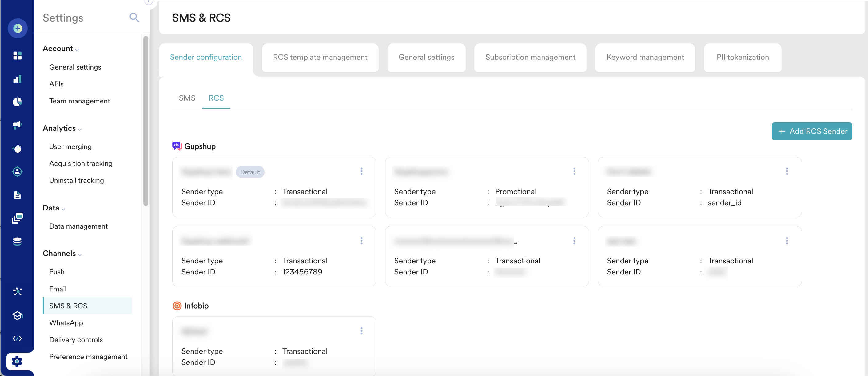Open WhatsApp channel settings
This screenshot has height=376, width=868.
(x=66, y=323)
